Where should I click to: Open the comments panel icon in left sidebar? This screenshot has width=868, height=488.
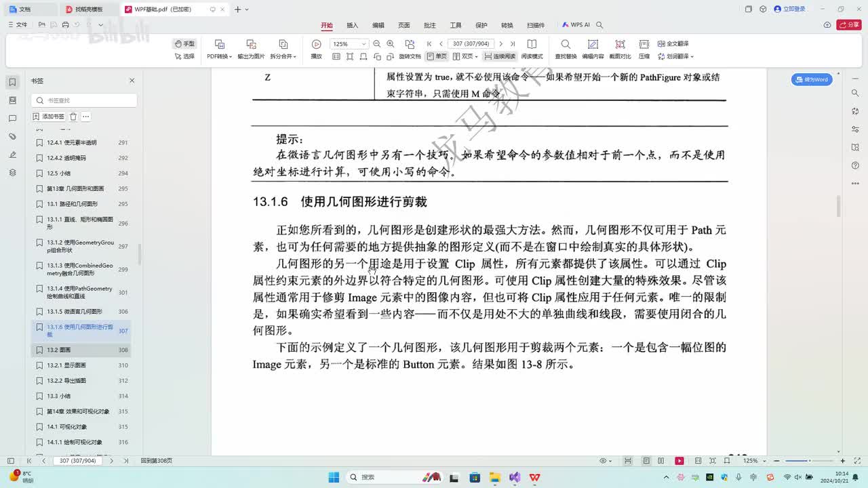click(12, 119)
